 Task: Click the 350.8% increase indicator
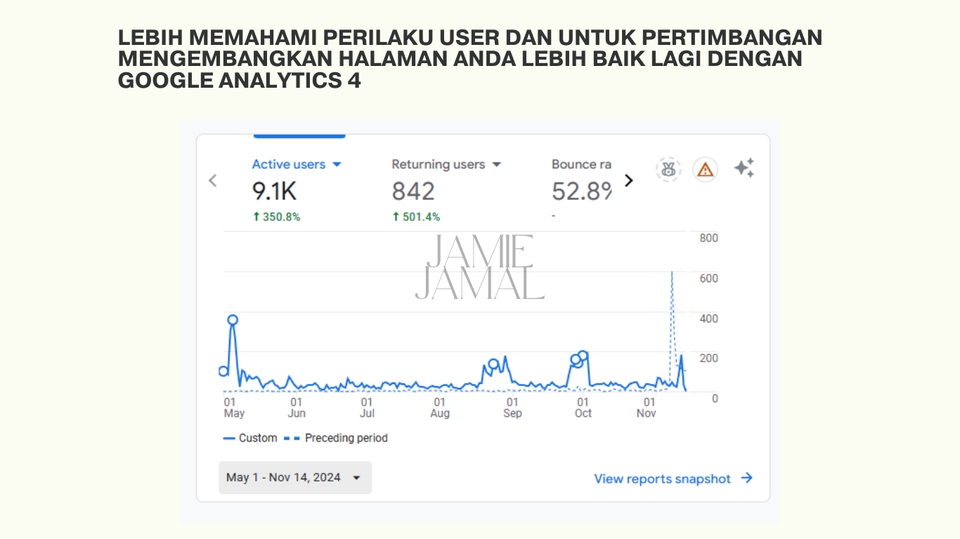(x=276, y=217)
